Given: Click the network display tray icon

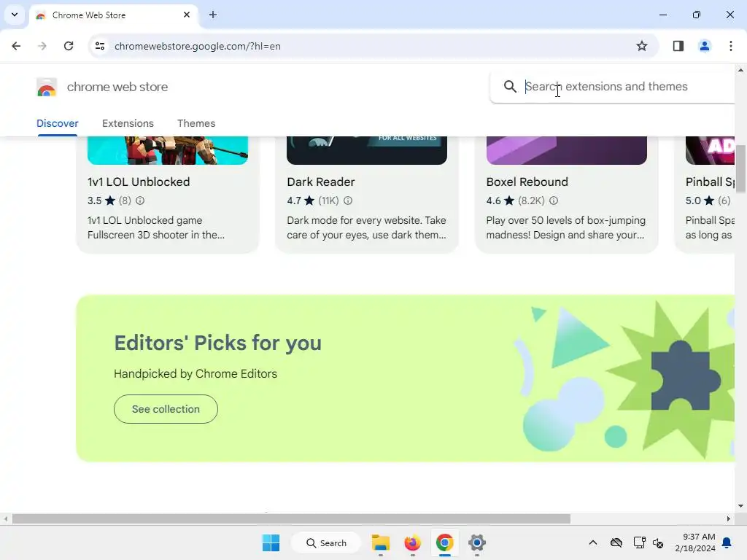Looking at the screenshot, I should click(x=639, y=542).
